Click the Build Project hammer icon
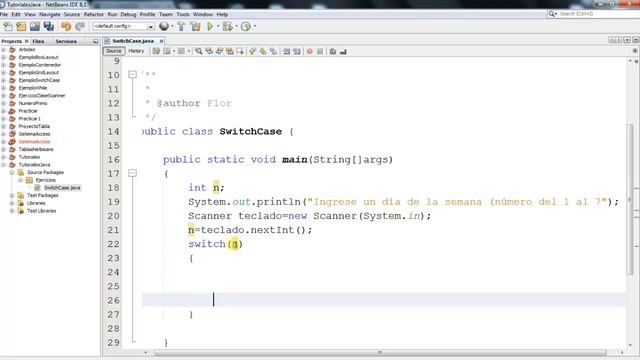 181,27
